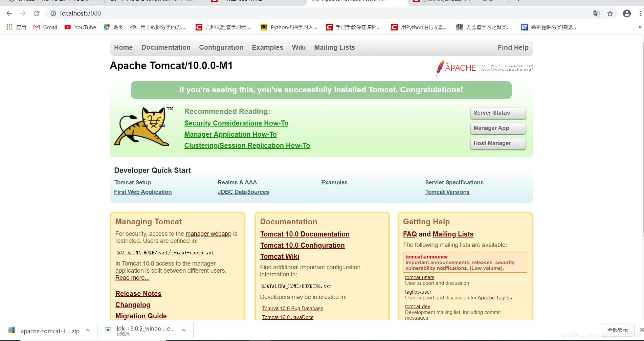
Task: Open Tomcat 10.0 Documentation link
Action: tap(305, 234)
